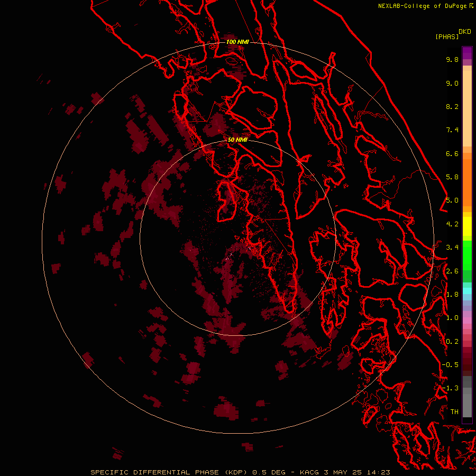Click the 5.0 value on color scale
The width and height of the screenshot is (476, 476).
(x=452, y=200)
